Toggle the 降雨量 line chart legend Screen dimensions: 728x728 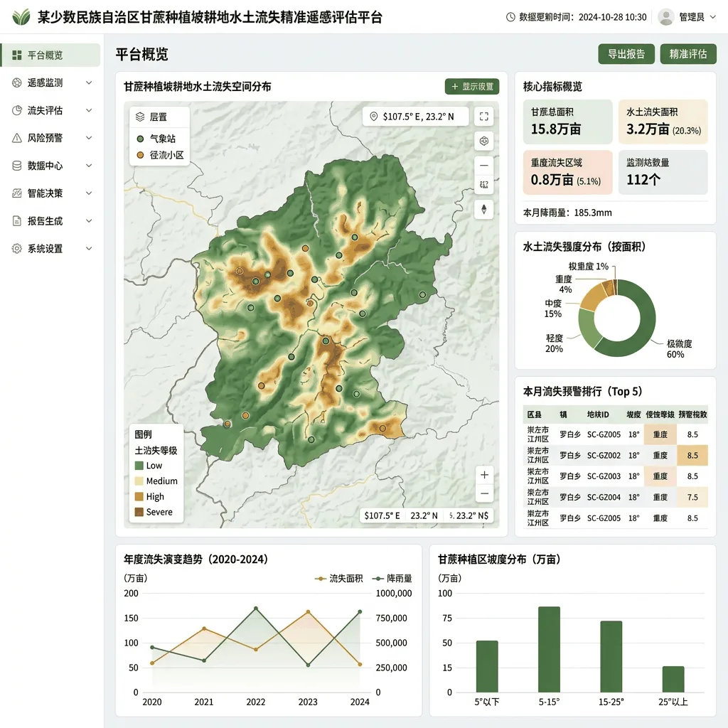(392, 579)
